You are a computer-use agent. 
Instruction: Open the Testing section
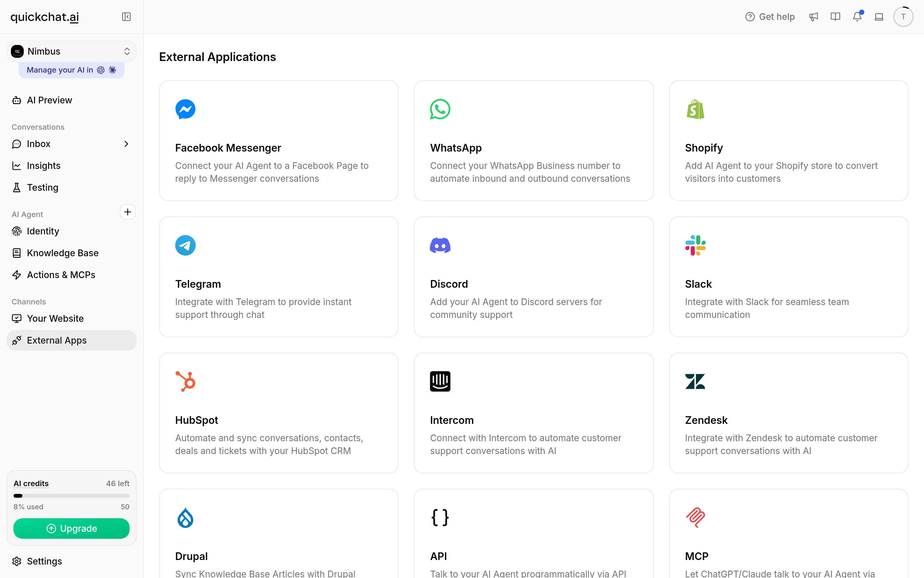click(x=72, y=187)
